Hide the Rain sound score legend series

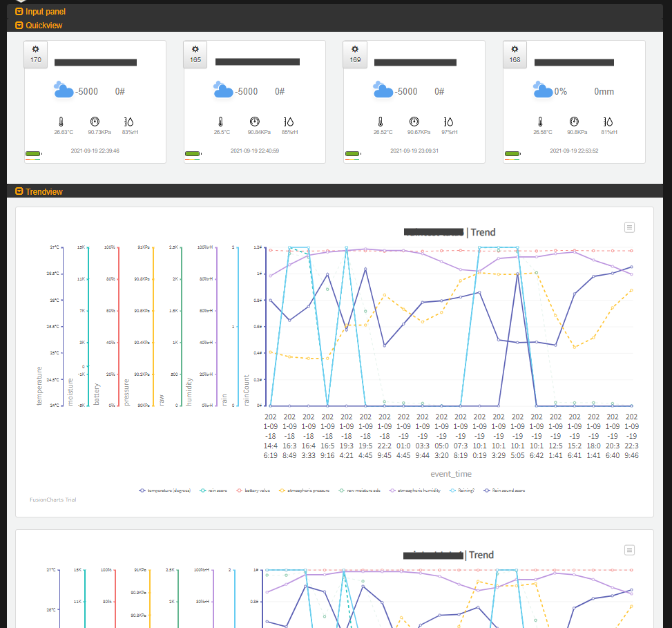tap(504, 491)
